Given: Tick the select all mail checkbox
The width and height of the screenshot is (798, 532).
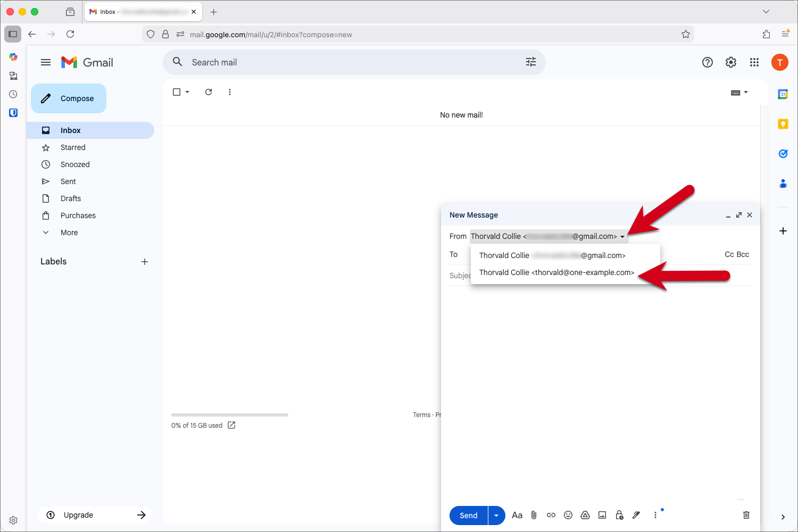Looking at the screenshot, I should pyautogui.click(x=177, y=92).
